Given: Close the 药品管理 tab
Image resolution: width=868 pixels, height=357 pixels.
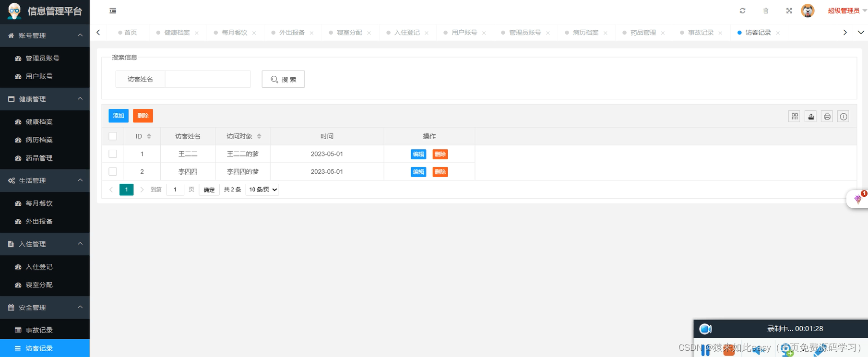Looking at the screenshot, I should click(663, 33).
